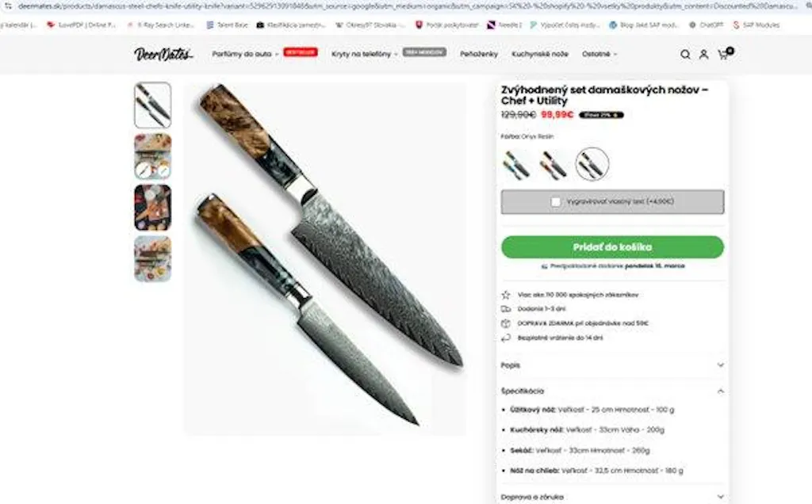
Task: Open the LovePDF bookmark
Action: click(x=82, y=25)
